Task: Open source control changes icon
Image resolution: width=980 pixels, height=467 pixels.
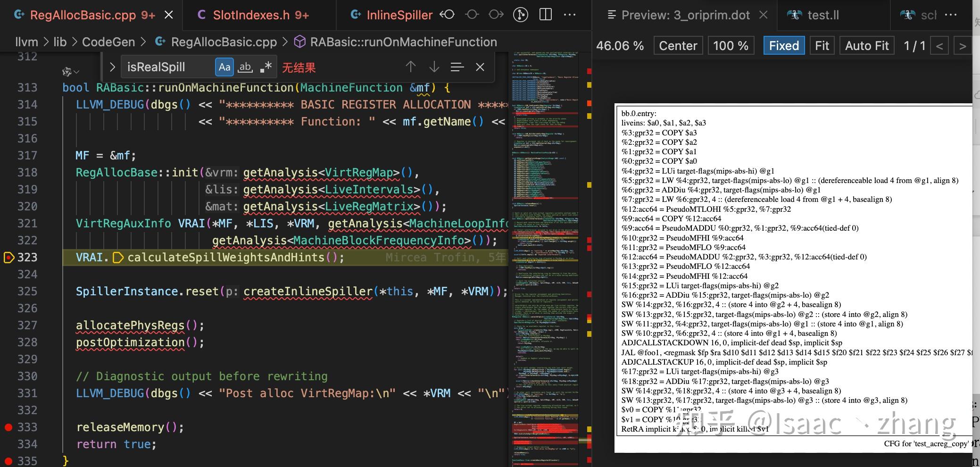Action: [520, 15]
